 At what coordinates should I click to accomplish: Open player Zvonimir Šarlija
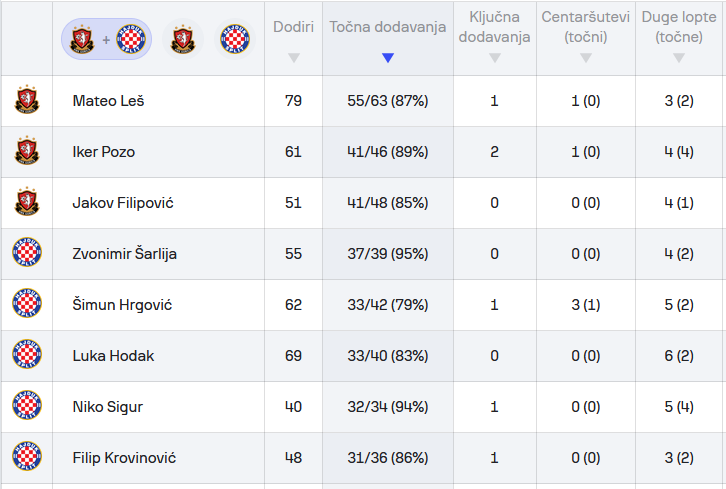click(124, 254)
